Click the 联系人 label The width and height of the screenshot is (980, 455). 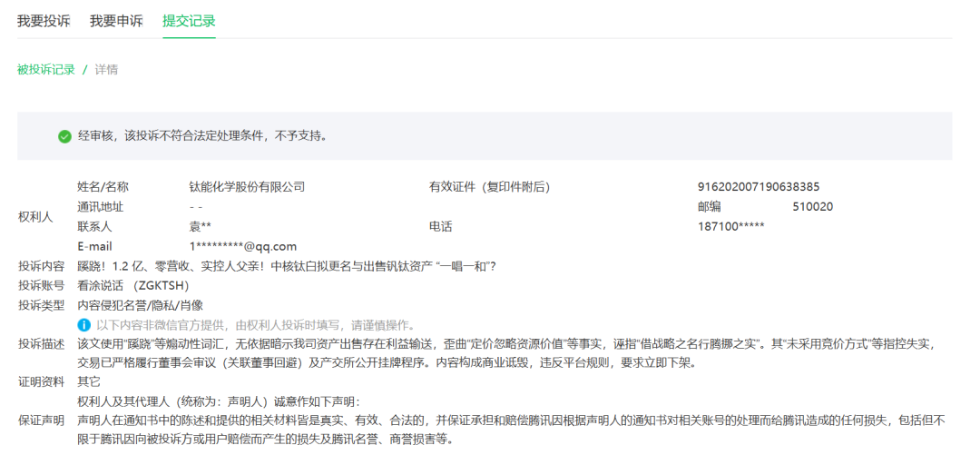point(95,226)
